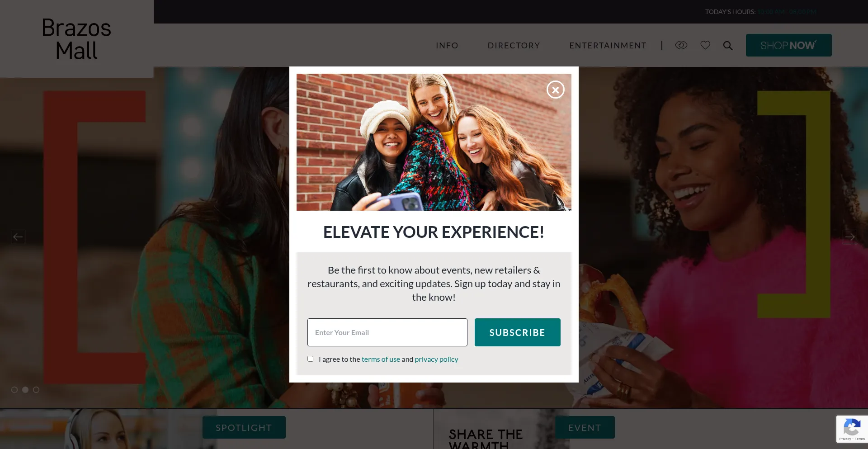Open the privacy policy link

pos(436,359)
